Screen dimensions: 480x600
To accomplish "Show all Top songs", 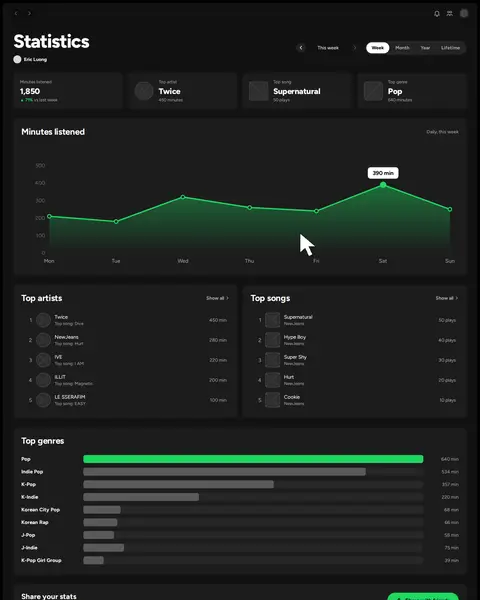I will coord(447,298).
